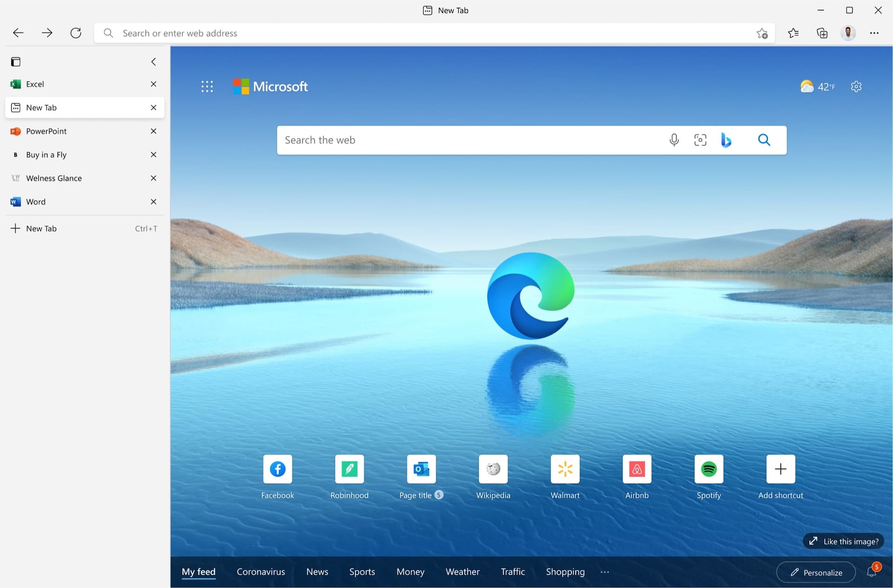Click the Personalize button
The height and width of the screenshot is (588, 893).
(816, 572)
